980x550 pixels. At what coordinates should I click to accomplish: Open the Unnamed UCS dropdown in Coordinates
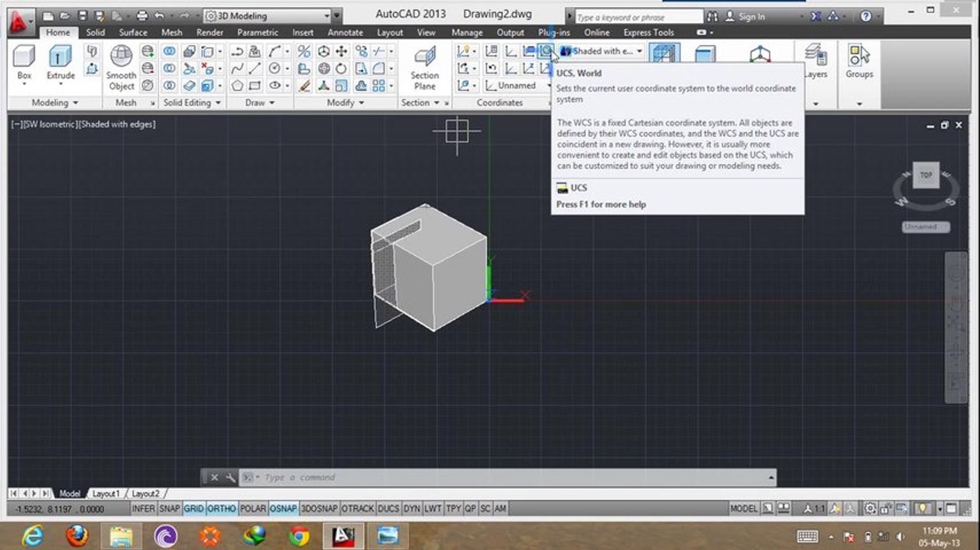click(518, 86)
